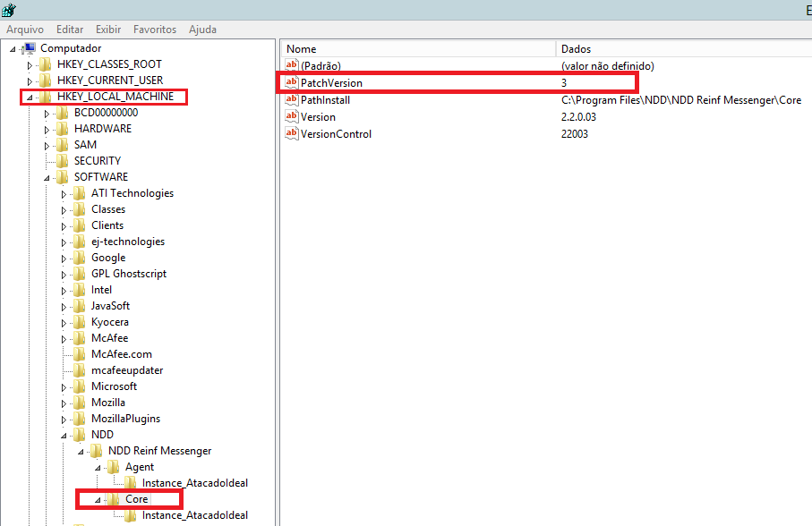Click the McAfee.com folder icon
Viewport: 812px width, 526px height.
click(x=80, y=354)
